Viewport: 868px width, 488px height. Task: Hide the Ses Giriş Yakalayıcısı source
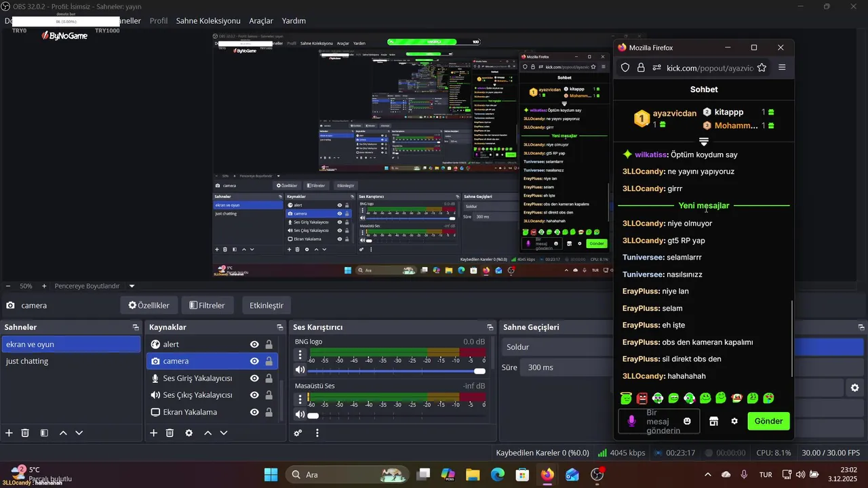point(254,378)
